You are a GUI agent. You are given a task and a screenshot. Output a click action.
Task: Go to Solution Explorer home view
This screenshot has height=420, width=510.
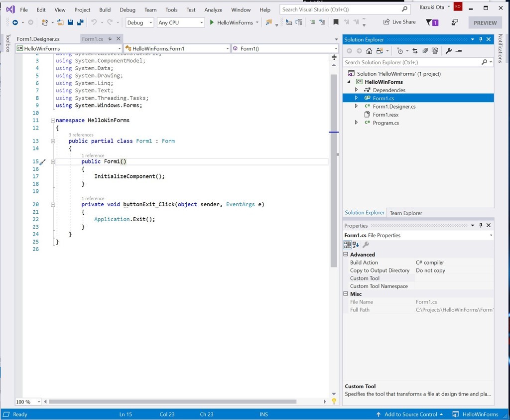coord(369,51)
